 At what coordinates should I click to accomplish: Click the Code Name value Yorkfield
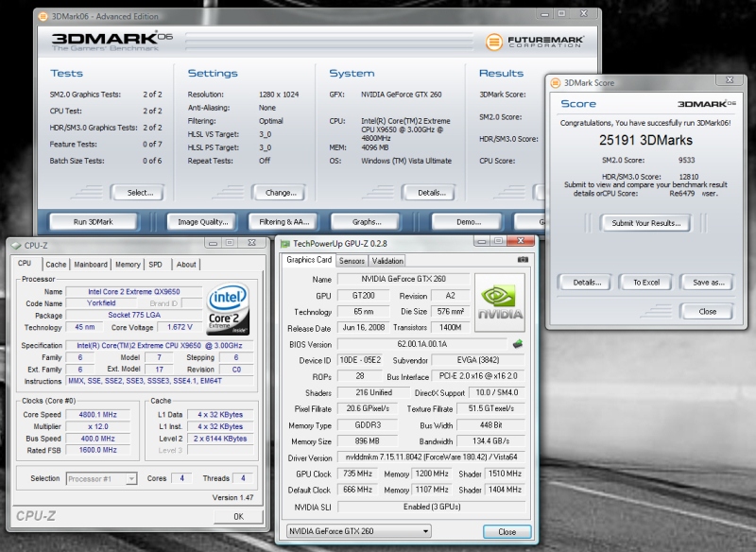point(101,303)
